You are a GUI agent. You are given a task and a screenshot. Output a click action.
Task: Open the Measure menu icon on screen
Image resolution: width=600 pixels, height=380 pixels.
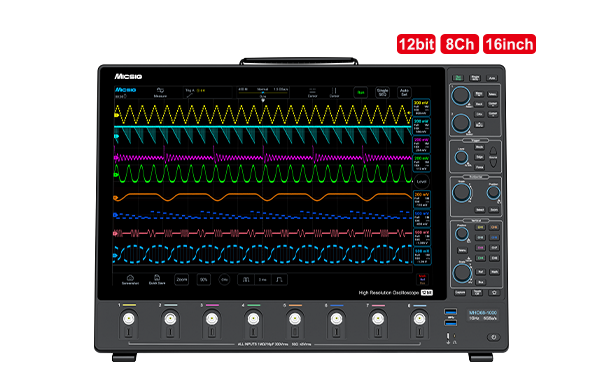[x=160, y=92]
